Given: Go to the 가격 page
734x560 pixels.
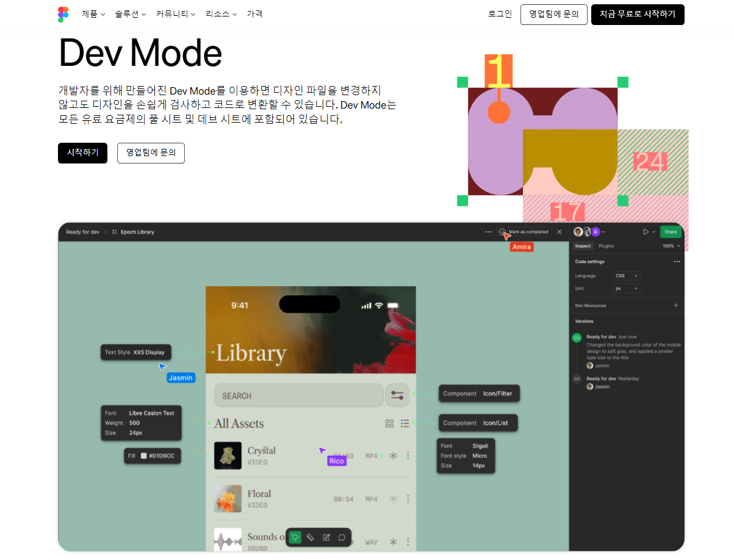Looking at the screenshot, I should pos(254,14).
